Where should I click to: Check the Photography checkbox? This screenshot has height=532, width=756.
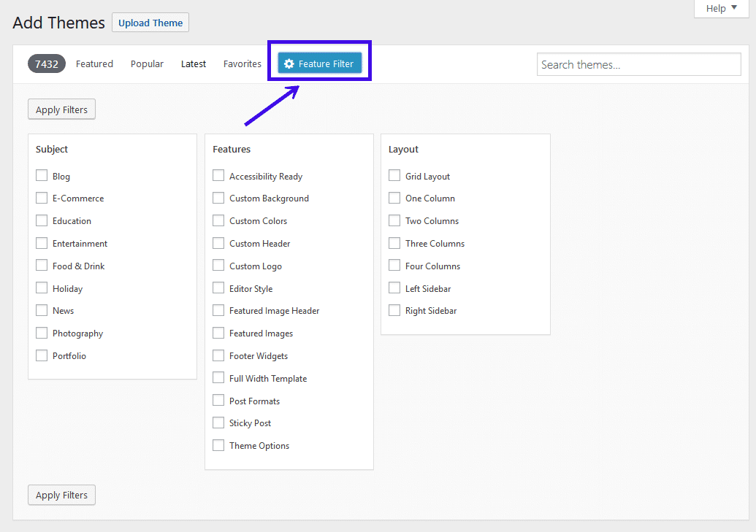(x=42, y=333)
